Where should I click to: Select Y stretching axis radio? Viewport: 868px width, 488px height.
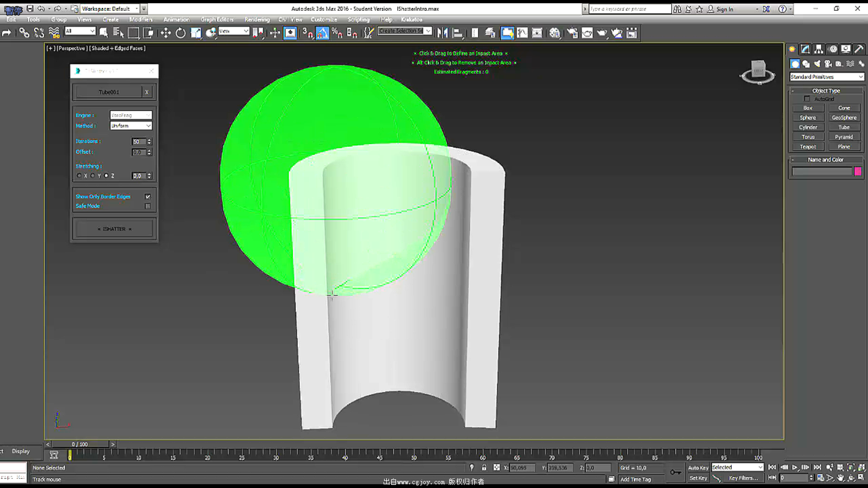[x=93, y=176]
